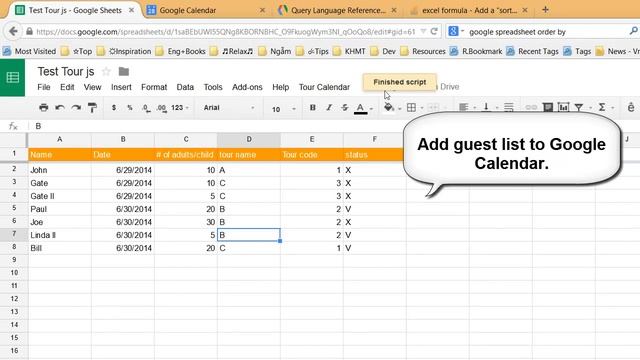The height and width of the screenshot is (360, 640).
Task: Open the Insert menu
Action: (x=121, y=87)
